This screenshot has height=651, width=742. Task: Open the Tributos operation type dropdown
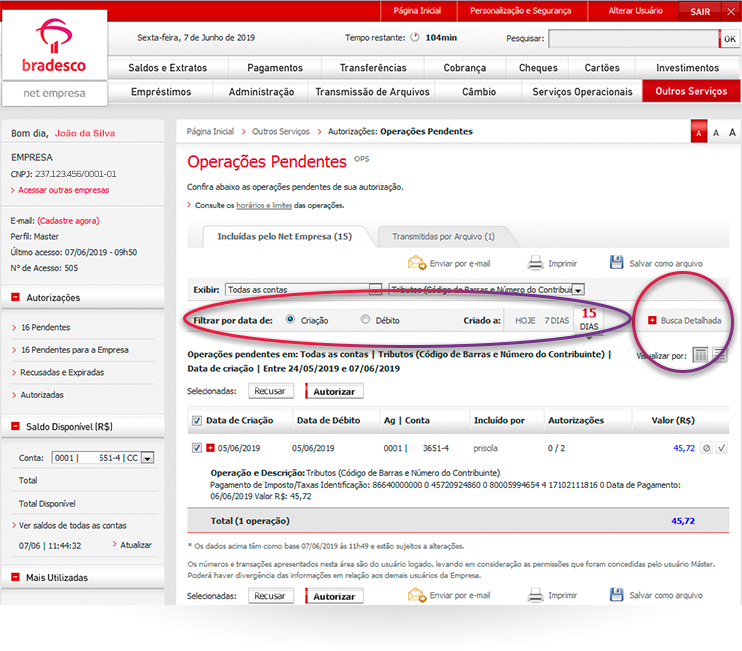click(x=578, y=290)
